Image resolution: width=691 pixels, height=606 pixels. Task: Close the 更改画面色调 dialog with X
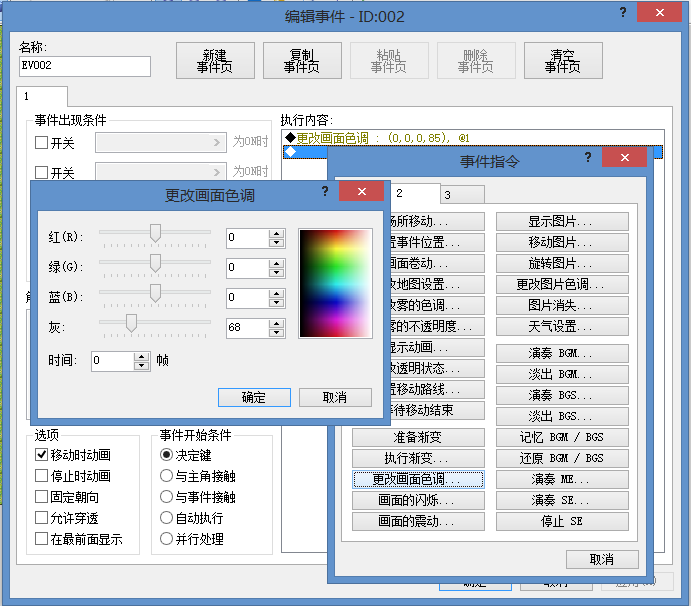pos(362,191)
